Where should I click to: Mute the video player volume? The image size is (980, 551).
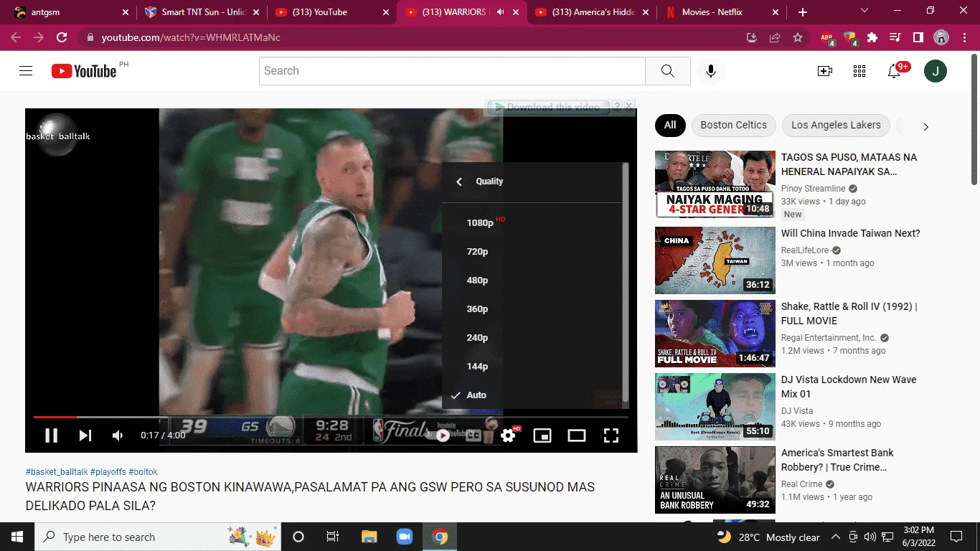[118, 435]
